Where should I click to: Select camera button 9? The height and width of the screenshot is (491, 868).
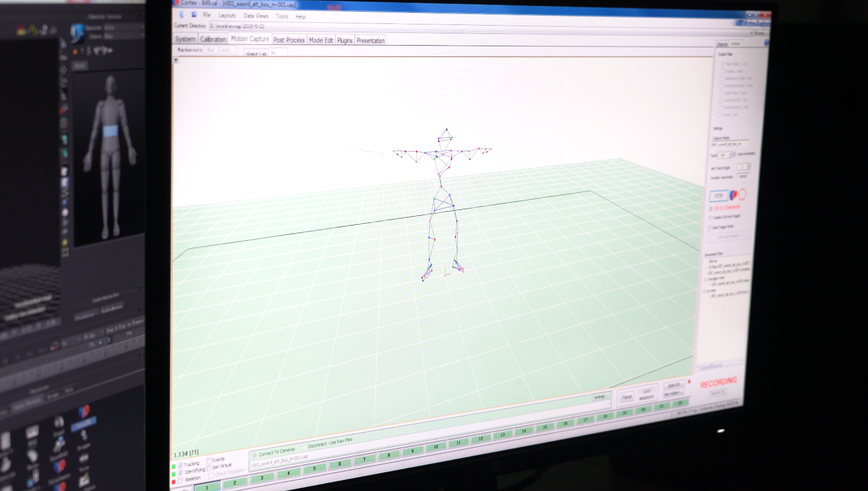click(x=413, y=450)
